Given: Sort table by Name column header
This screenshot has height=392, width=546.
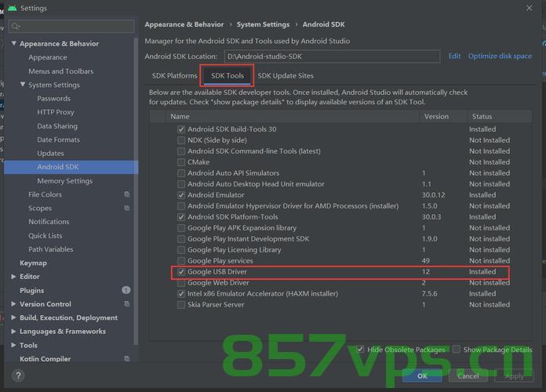Looking at the screenshot, I should (292, 117).
